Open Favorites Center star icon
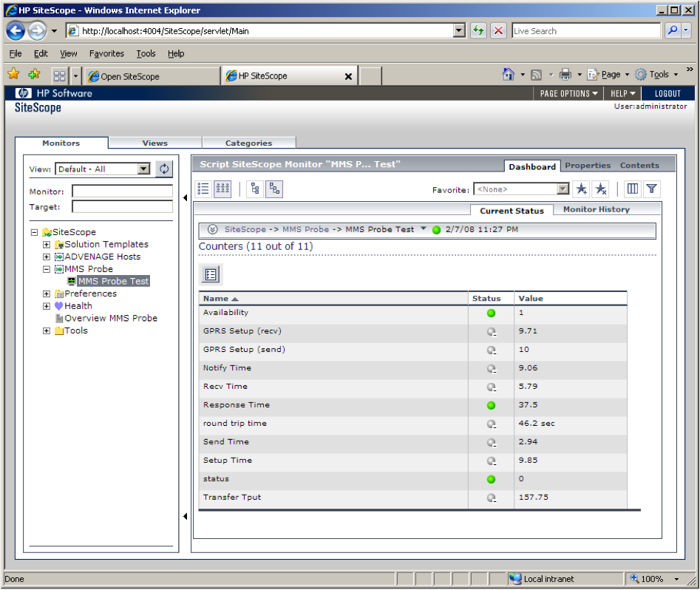 tap(14, 74)
